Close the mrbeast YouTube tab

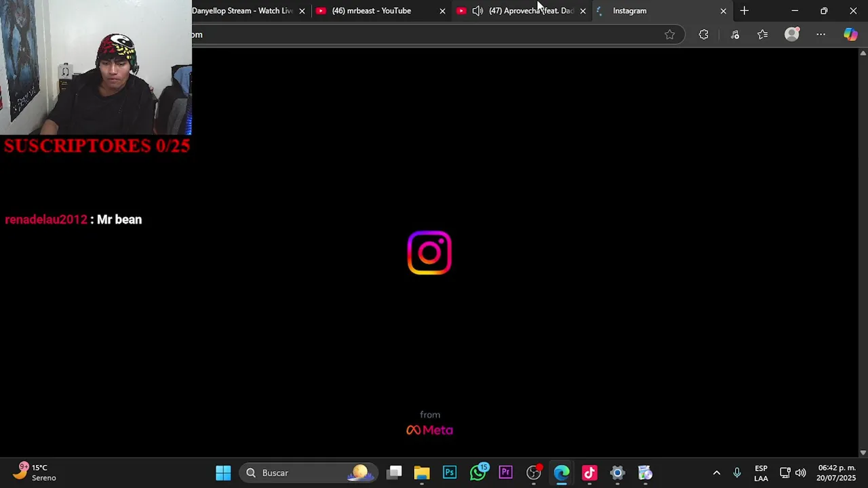(x=442, y=11)
